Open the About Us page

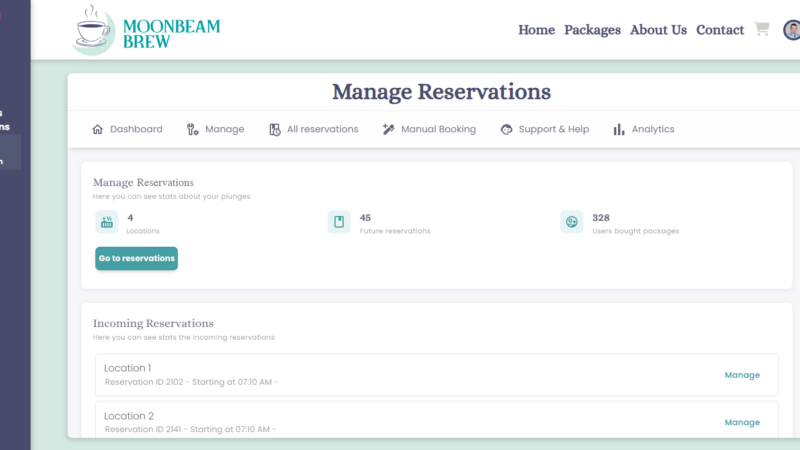pos(658,30)
